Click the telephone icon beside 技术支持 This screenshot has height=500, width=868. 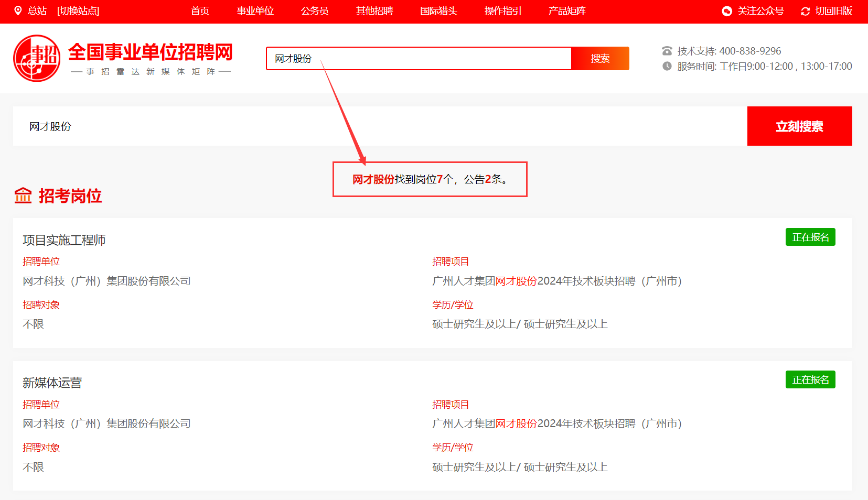(x=667, y=51)
